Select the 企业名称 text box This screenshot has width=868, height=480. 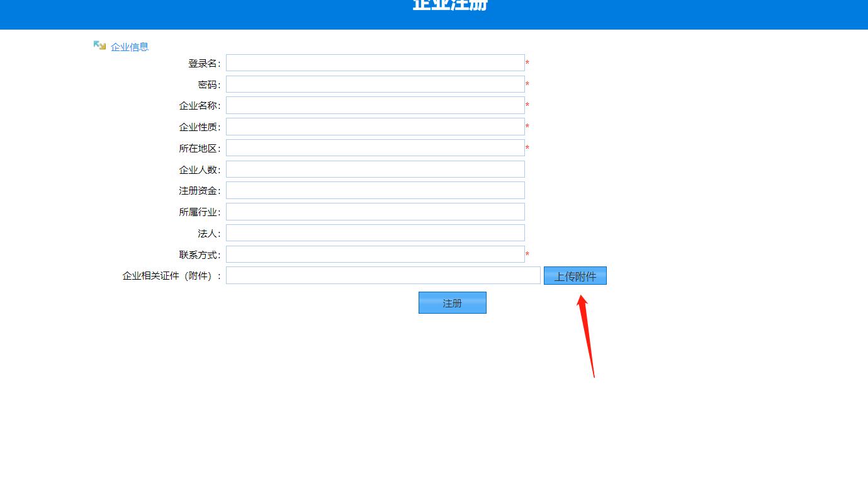(x=375, y=105)
